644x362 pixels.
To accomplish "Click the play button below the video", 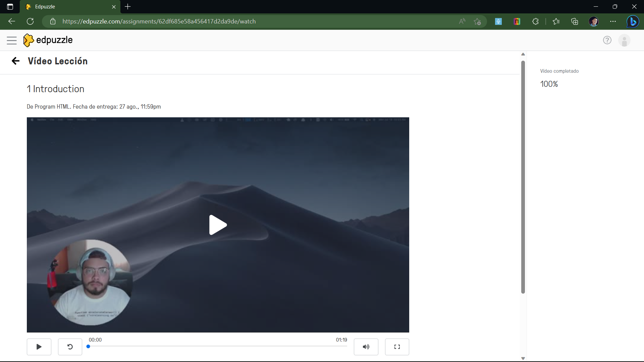I will 39,347.
